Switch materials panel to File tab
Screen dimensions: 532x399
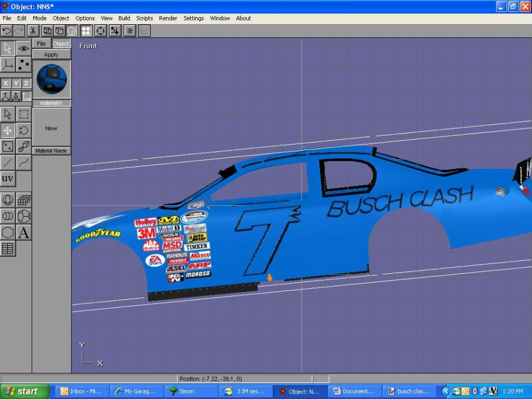pyautogui.click(x=42, y=43)
